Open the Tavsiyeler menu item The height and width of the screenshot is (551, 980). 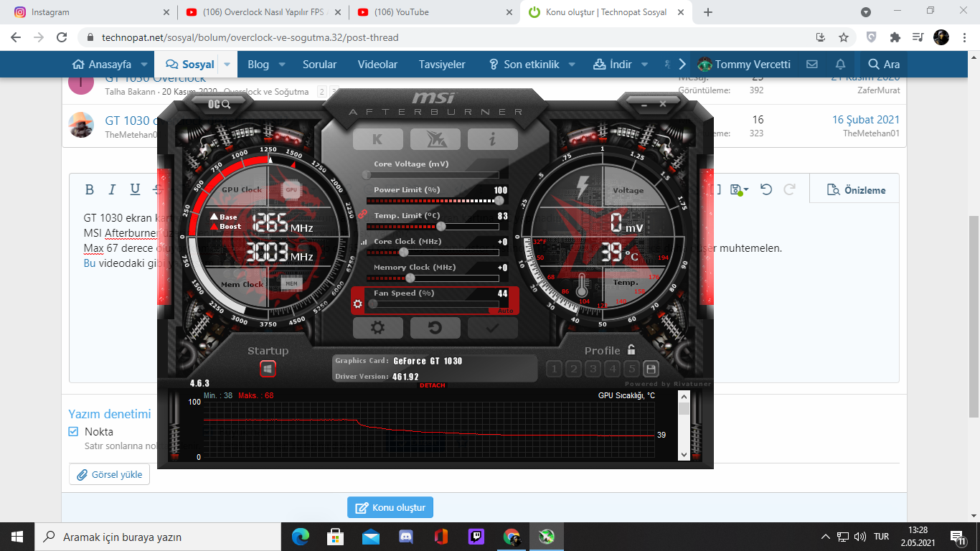(x=442, y=65)
